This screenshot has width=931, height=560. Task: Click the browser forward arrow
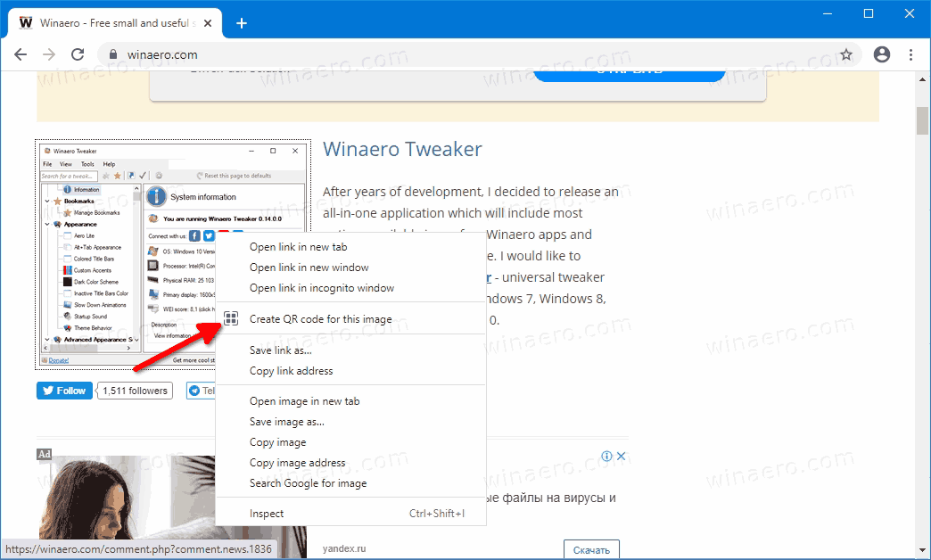[49, 54]
